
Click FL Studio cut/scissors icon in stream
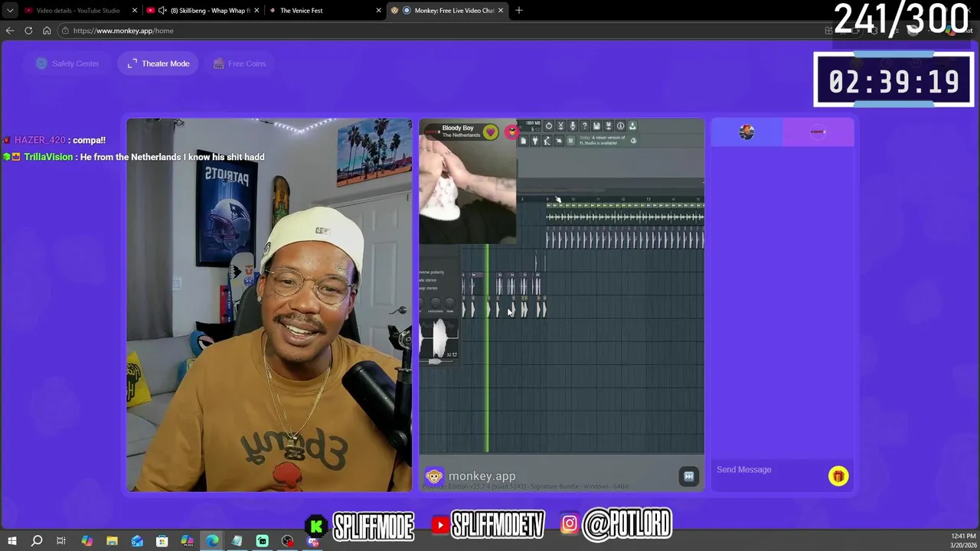pyautogui.click(x=560, y=126)
